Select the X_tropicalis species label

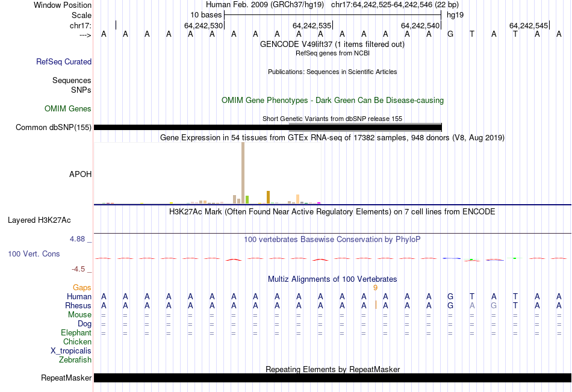pos(71,351)
